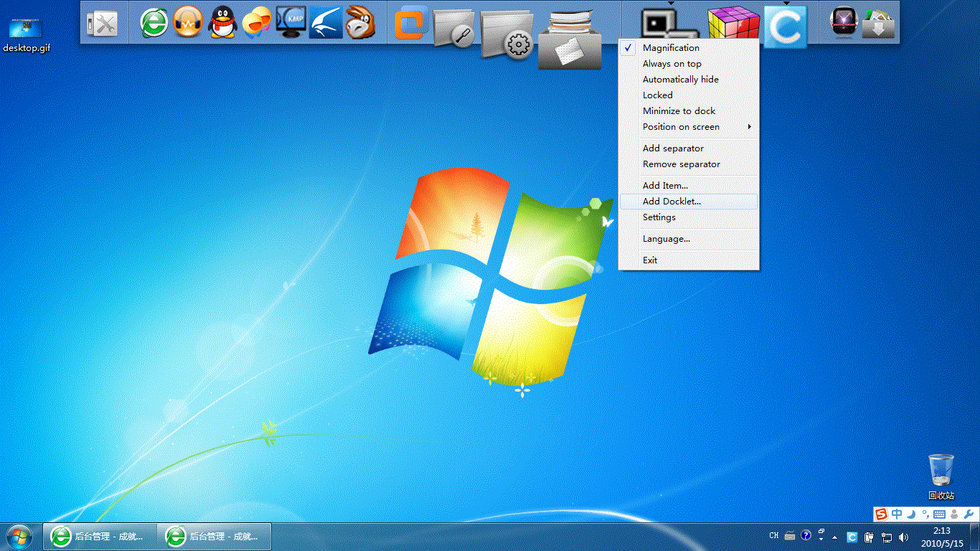980x551 pixels.
Task: Enable Always on top
Action: (689, 64)
